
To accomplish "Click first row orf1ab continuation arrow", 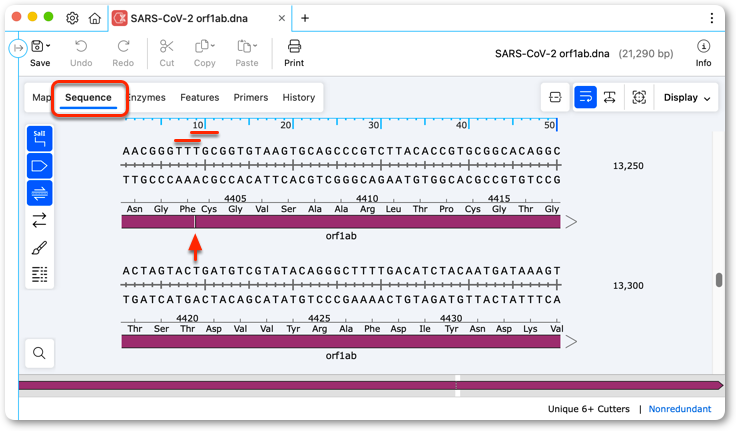I will point(571,222).
